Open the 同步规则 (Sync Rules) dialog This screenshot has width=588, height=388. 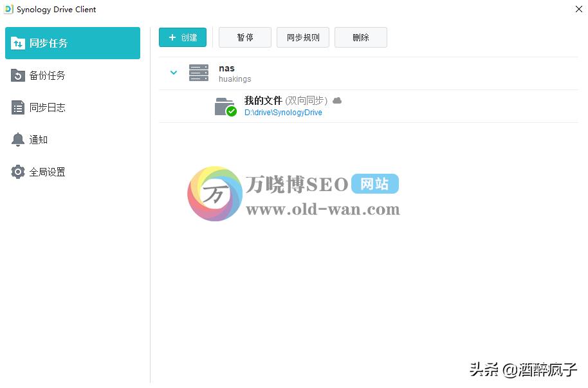[x=302, y=37]
